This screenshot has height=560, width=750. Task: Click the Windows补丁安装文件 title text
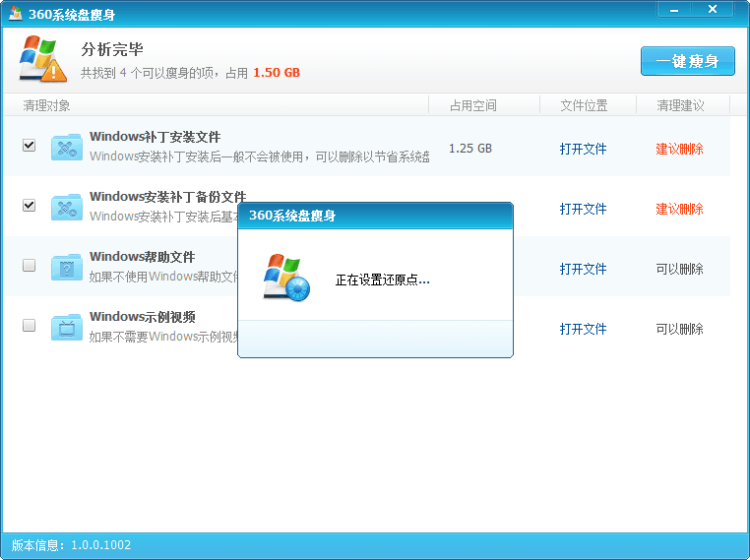155,137
